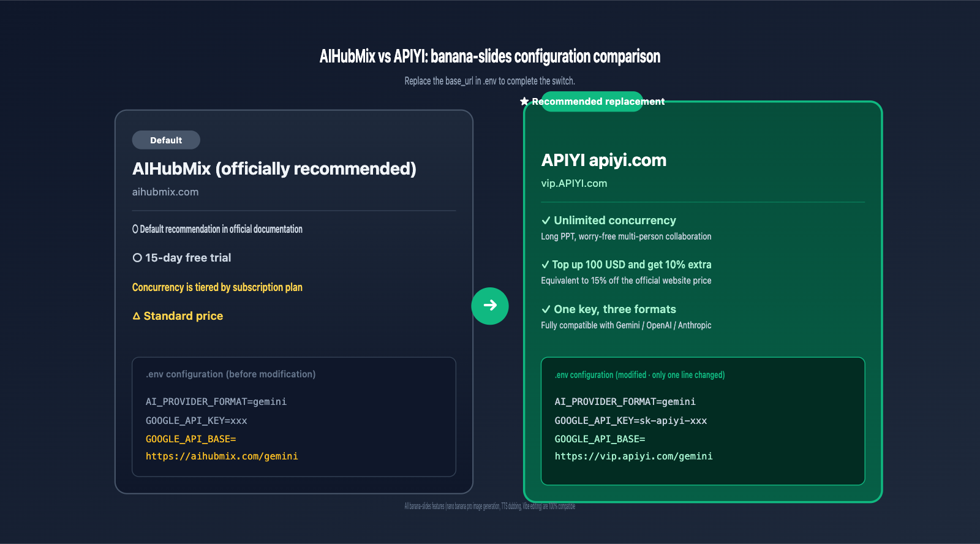Click the 'Unlimited concurrency' heading text
Image resolution: width=980 pixels, height=544 pixels.
pyautogui.click(x=615, y=221)
